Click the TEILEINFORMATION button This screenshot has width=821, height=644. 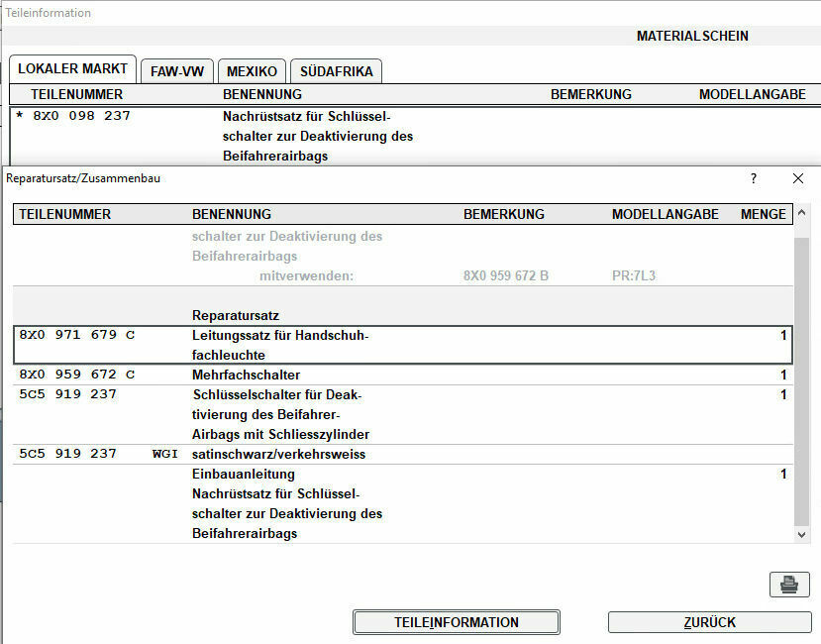click(x=456, y=622)
